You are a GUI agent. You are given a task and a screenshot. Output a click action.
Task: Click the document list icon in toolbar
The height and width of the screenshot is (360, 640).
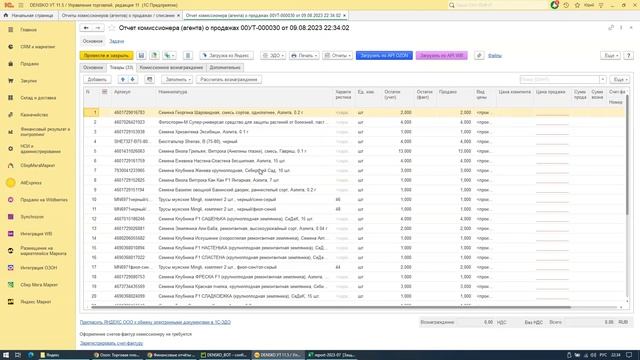[188, 56]
